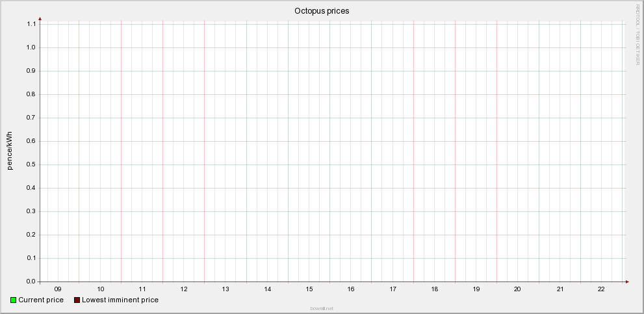Click the dark red Lowest imminent price swatch
The image size is (644, 314).
pos(77,300)
